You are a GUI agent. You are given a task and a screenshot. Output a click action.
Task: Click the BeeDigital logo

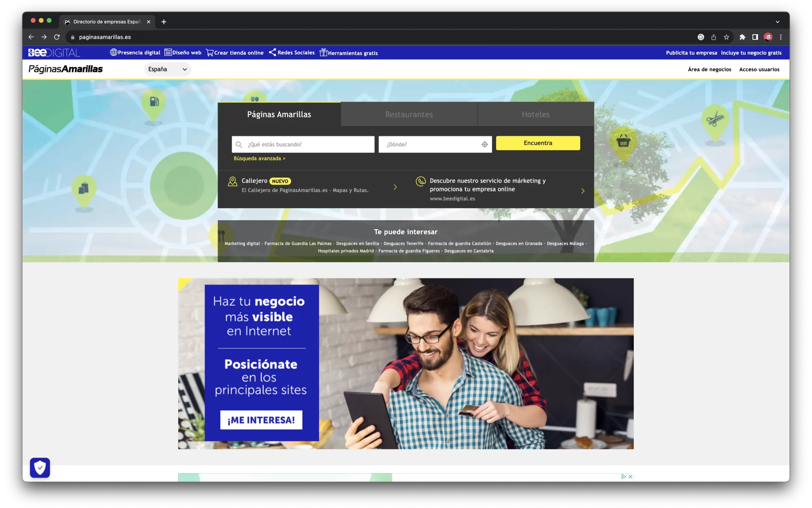[x=54, y=52]
